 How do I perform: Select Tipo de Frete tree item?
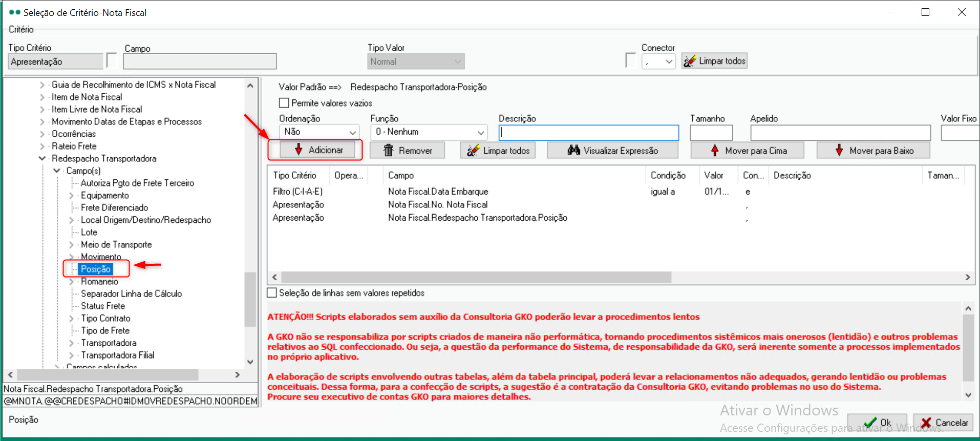[105, 330]
